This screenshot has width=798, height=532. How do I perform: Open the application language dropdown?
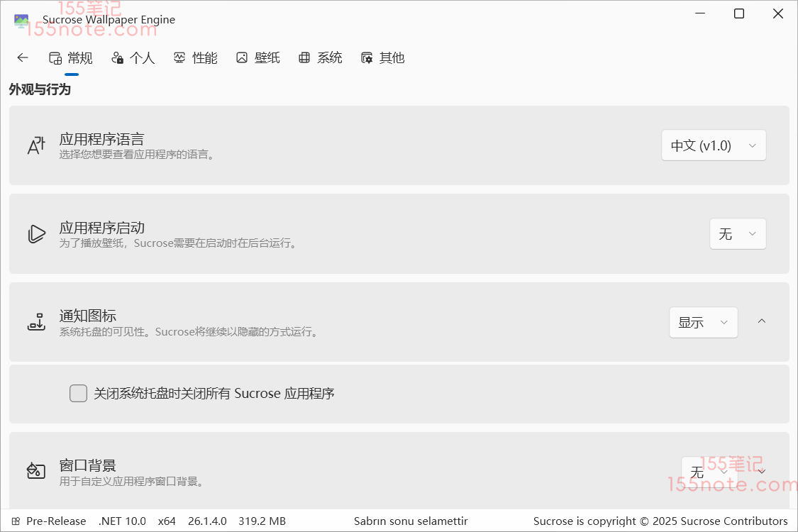pyautogui.click(x=713, y=145)
